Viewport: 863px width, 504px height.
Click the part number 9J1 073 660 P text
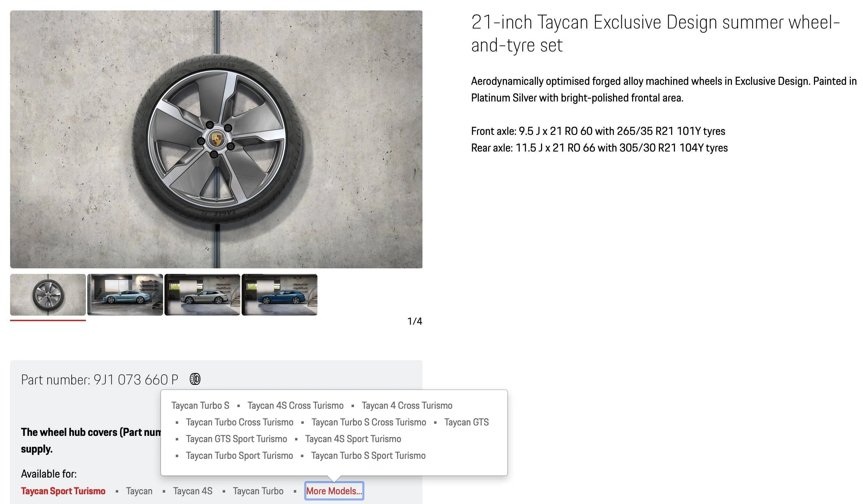point(99,380)
